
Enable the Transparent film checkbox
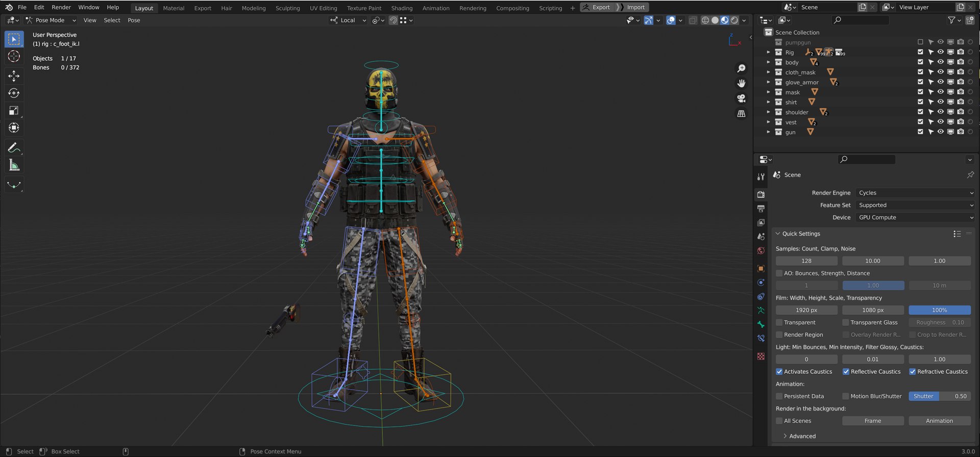pyautogui.click(x=779, y=323)
